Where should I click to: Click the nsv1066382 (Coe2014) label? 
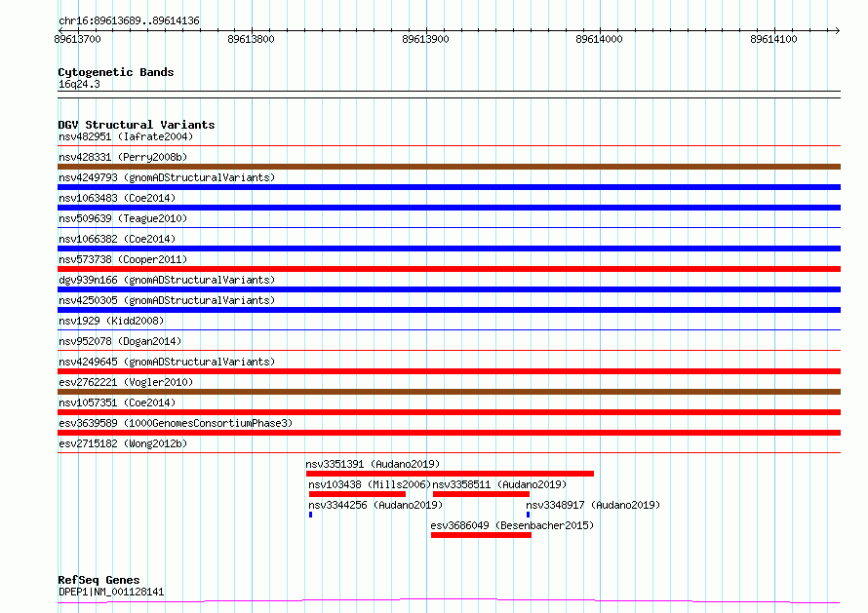tap(117, 239)
